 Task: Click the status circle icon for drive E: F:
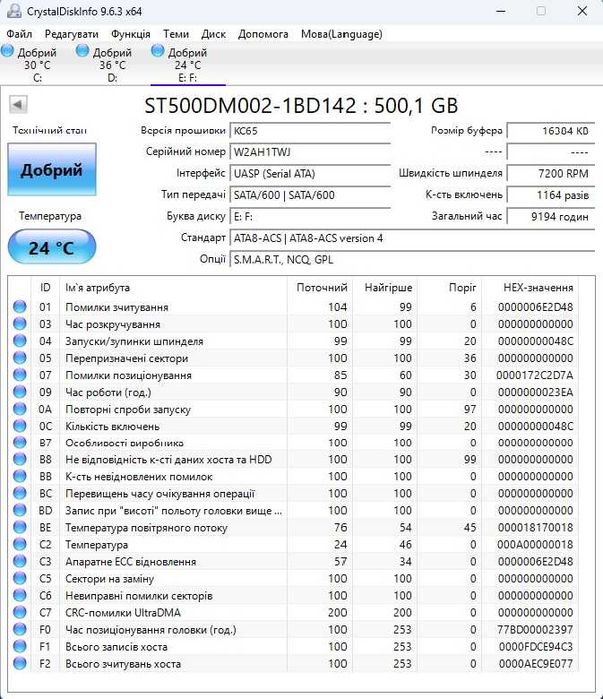(x=157, y=51)
